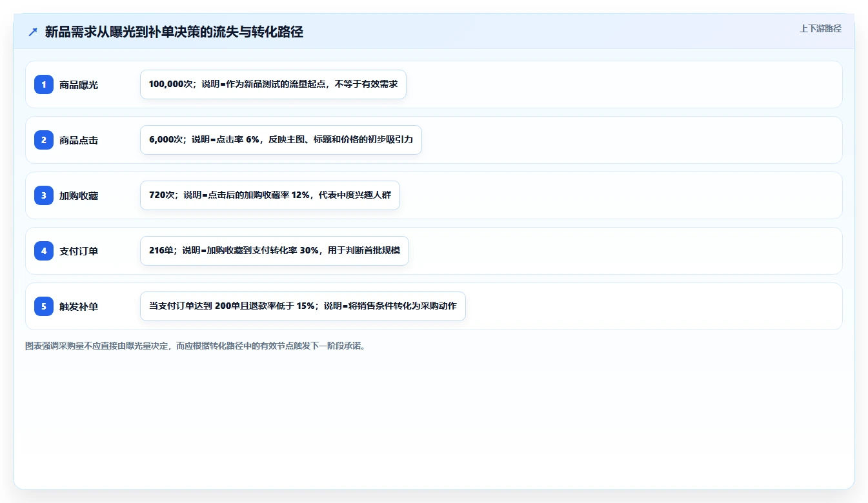Click the 216单 payment conversion description box
This screenshot has height=503, width=868.
pyautogui.click(x=274, y=251)
